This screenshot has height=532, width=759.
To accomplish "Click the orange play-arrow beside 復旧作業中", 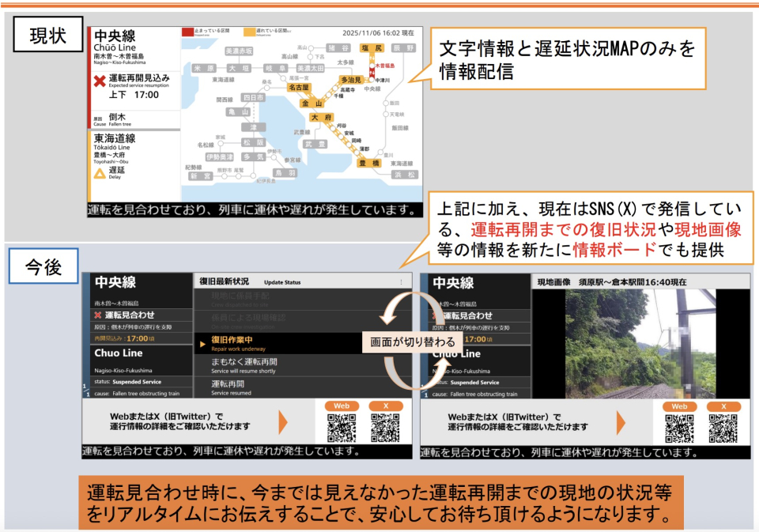I will [203, 344].
